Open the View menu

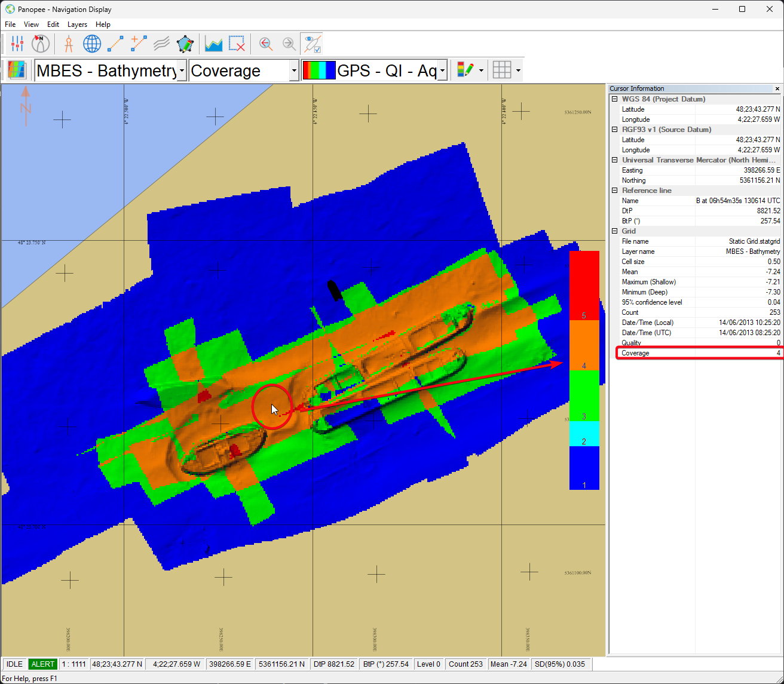pos(31,24)
